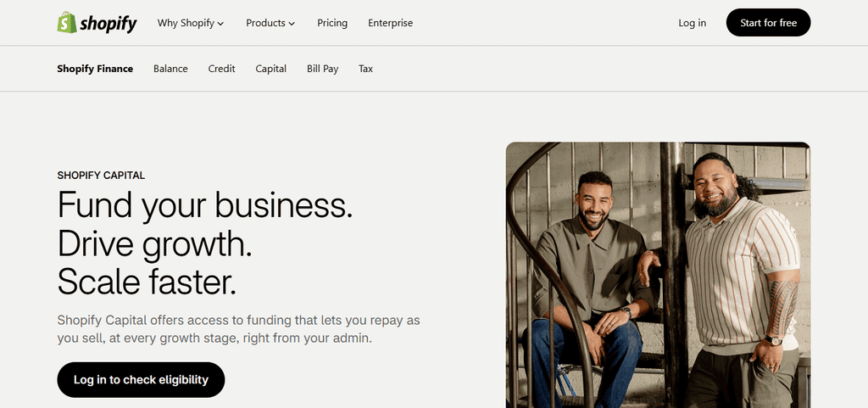Screen dimensions: 868x408
Task: Select the Capital nav item
Action: (270, 69)
